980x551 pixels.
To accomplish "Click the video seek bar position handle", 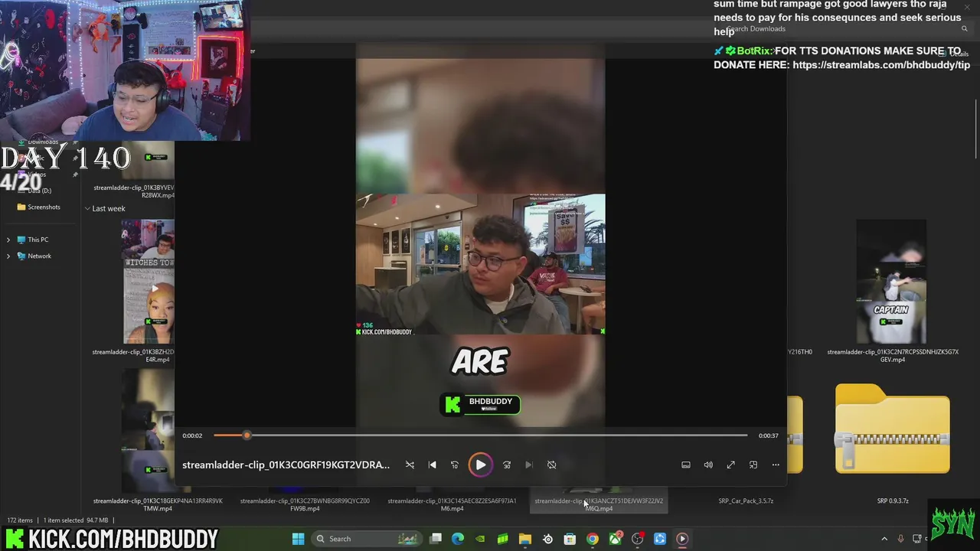I will click(x=247, y=435).
